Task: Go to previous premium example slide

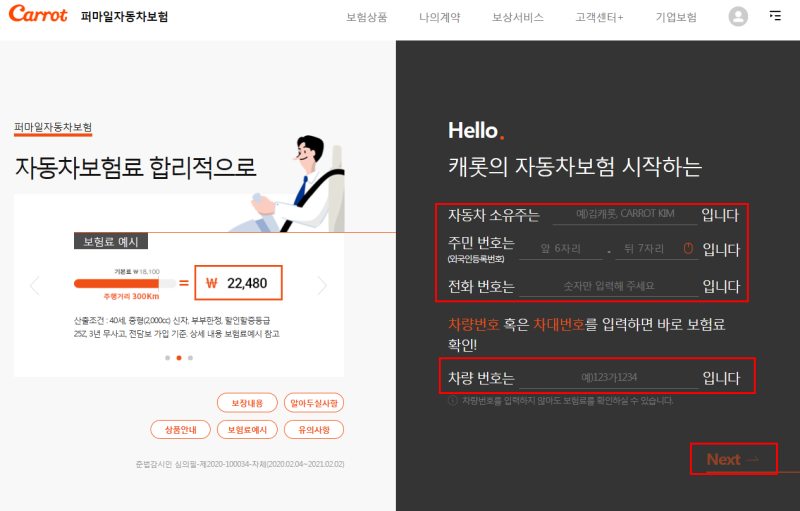Action: [x=35, y=286]
